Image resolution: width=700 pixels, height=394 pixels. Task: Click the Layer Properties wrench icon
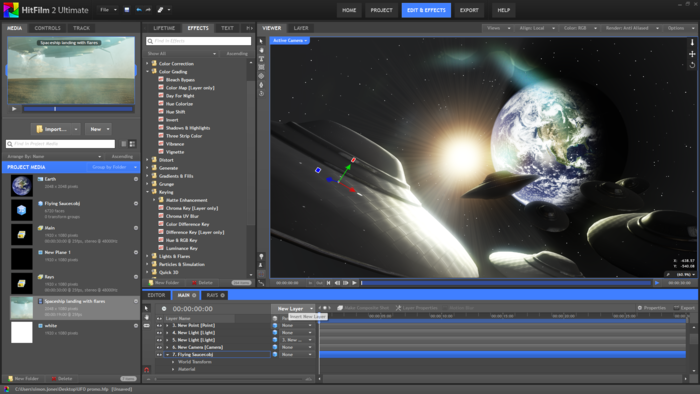click(x=398, y=308)
